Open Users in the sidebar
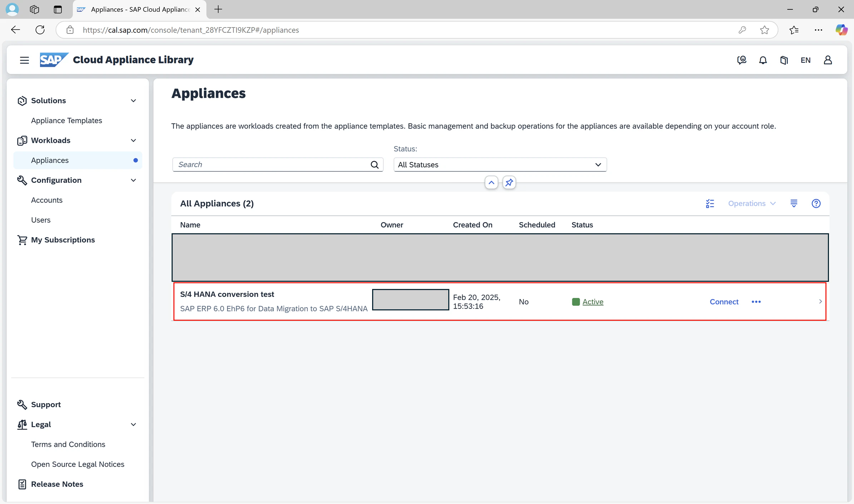This screenshot has height=504, width=854. coord(41,220)
